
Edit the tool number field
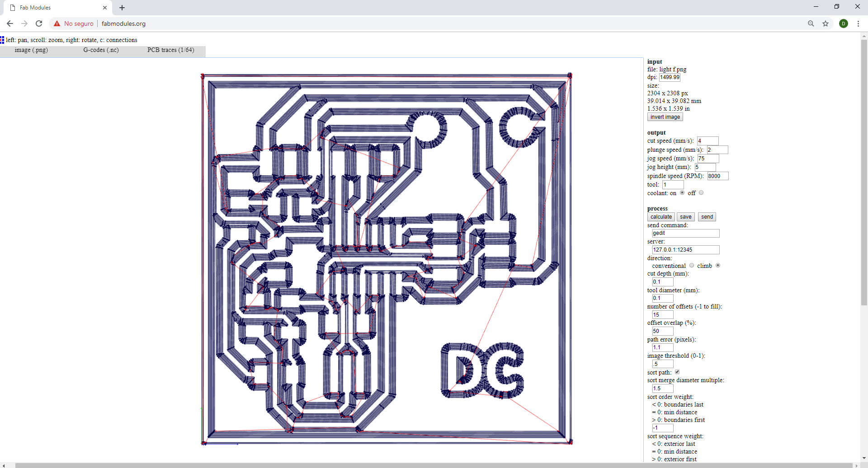tap(673, 185)
